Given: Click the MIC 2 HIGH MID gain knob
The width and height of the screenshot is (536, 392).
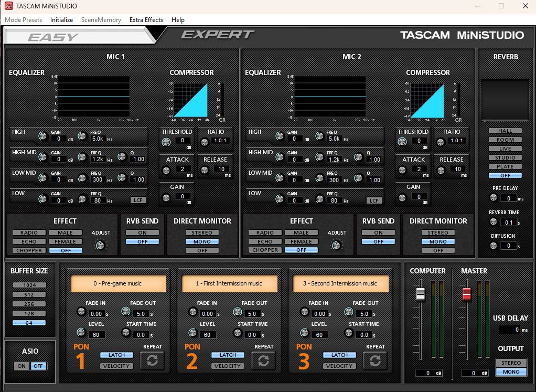Looking at the screenshot, I should (x=280, y=157).
